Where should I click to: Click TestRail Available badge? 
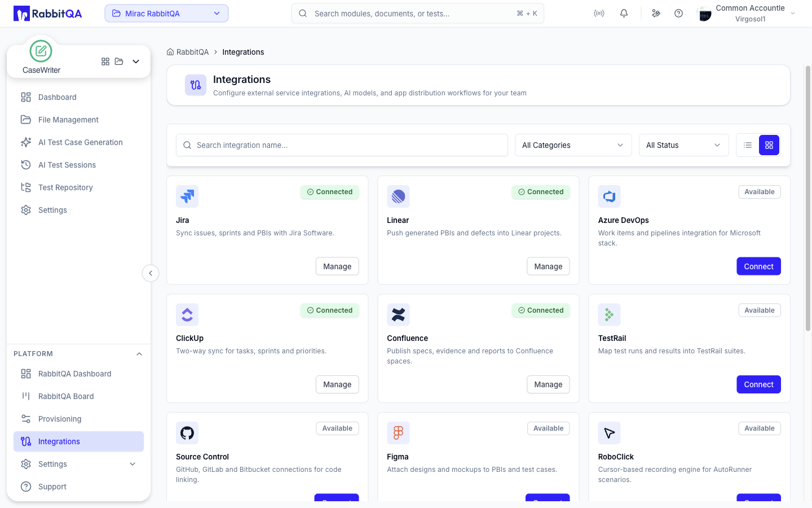[760, 310]
